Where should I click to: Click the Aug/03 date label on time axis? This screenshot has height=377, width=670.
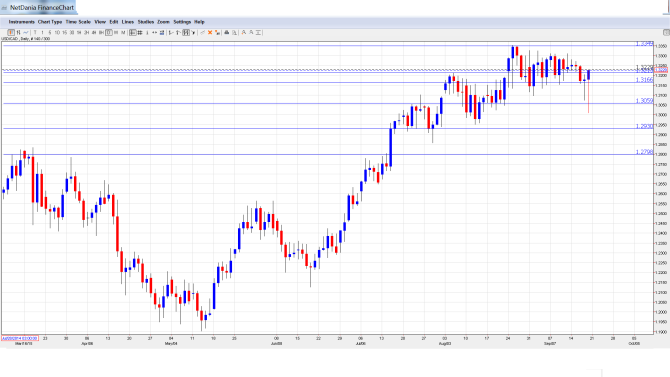tap(445, 343)
